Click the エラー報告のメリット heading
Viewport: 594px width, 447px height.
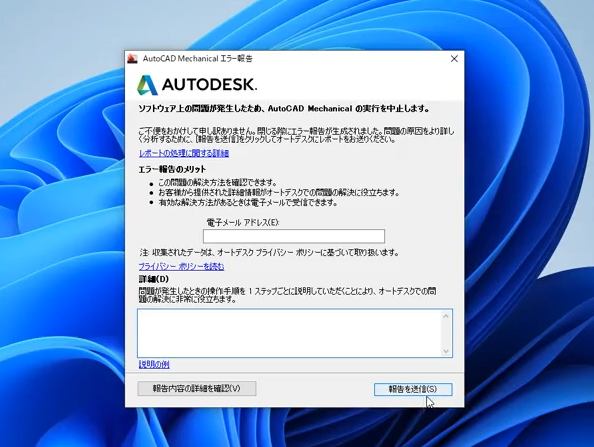[x=172, y=169]
